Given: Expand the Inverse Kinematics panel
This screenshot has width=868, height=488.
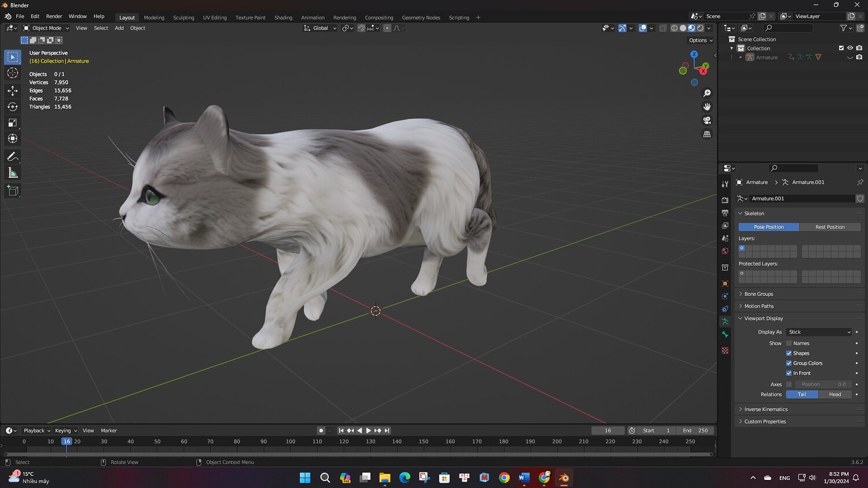Looking at the screenshot, I should point(766,409).
